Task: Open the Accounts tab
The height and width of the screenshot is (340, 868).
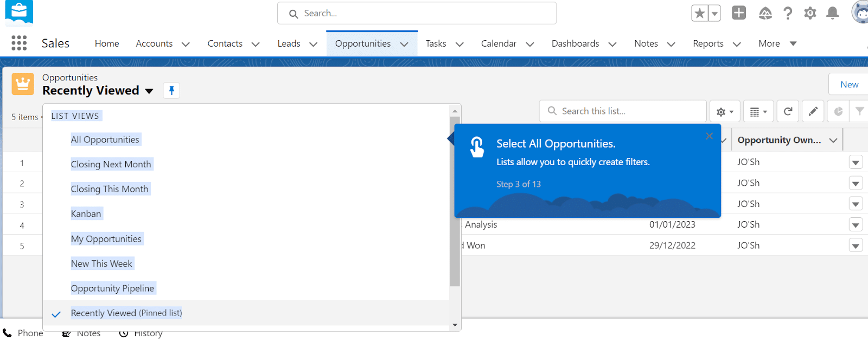Action: click(x=154, y=43)
